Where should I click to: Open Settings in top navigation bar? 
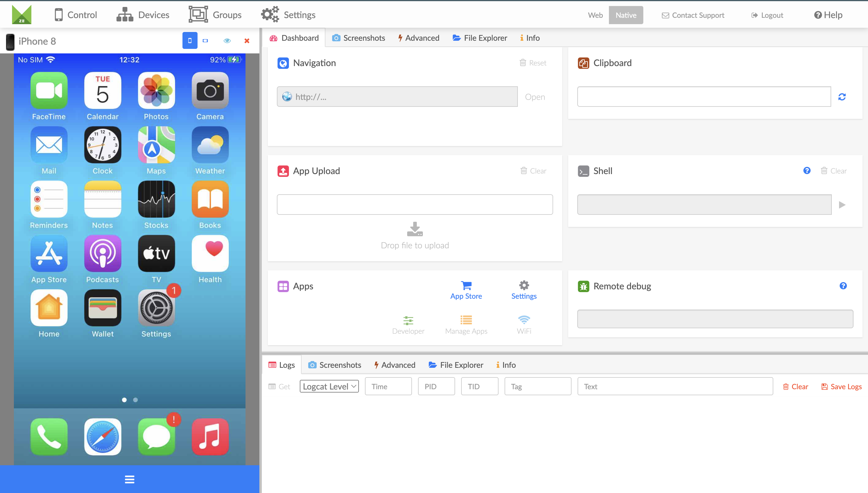click(x=288, y=15)
